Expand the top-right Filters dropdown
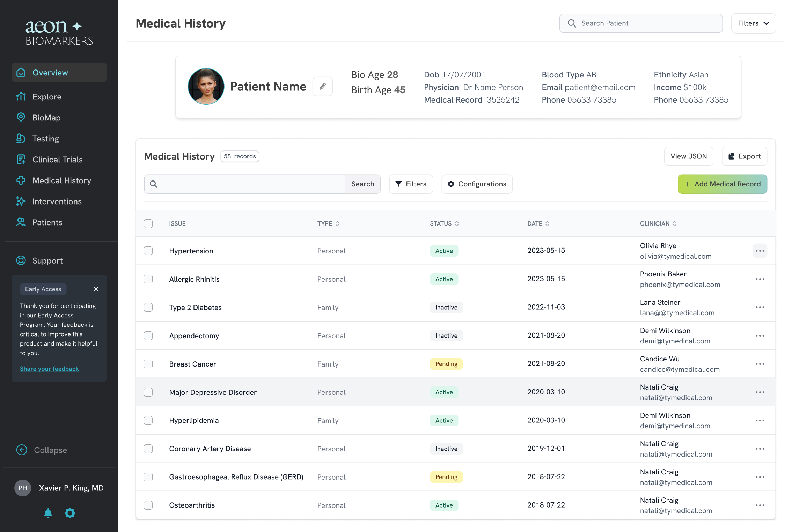The image size is (792, 532). click(753, 23)
